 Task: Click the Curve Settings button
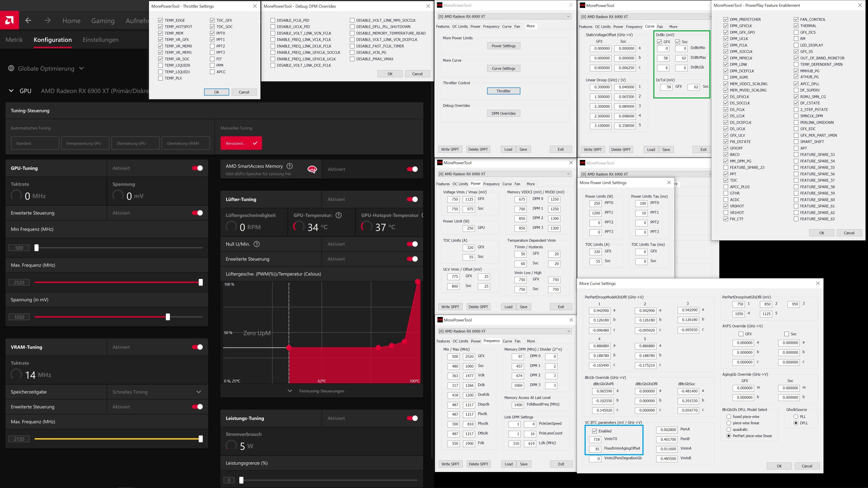tap(503, 68)
